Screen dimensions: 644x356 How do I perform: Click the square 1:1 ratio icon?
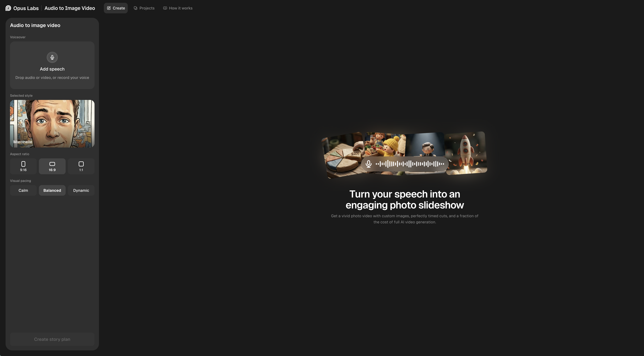coord(81,164)
